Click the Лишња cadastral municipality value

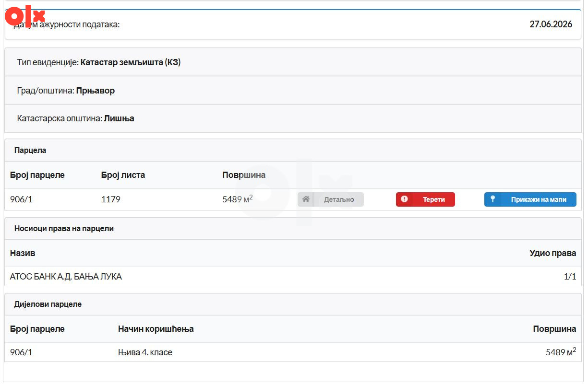coord(119,118)
